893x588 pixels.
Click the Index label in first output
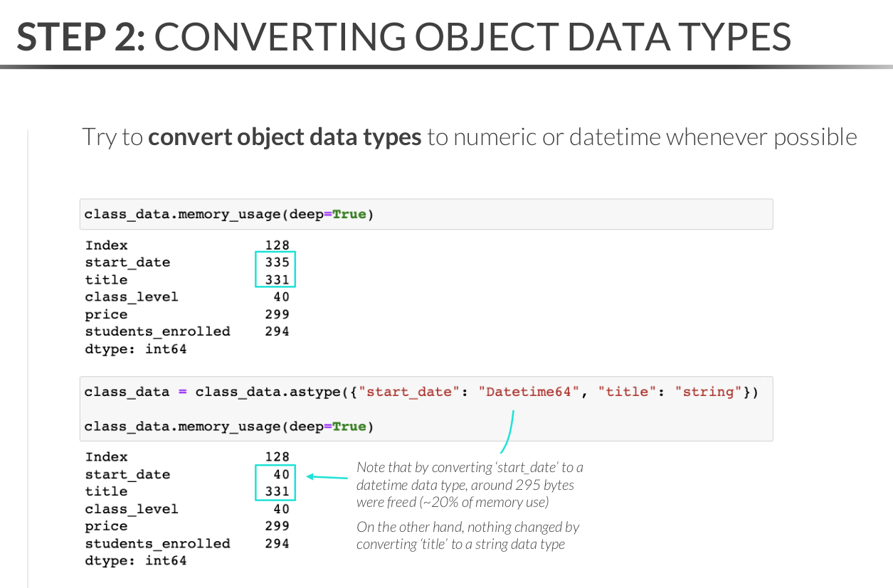tap(106, 245)
